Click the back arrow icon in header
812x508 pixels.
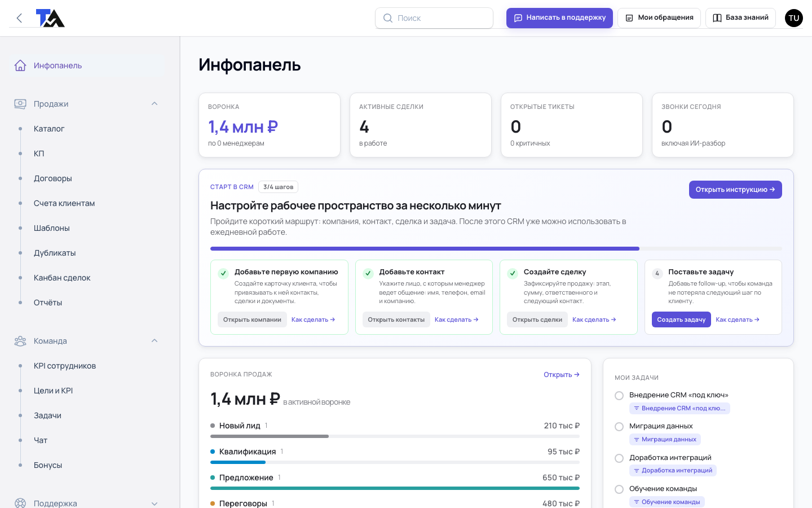[x=19, y=18]
